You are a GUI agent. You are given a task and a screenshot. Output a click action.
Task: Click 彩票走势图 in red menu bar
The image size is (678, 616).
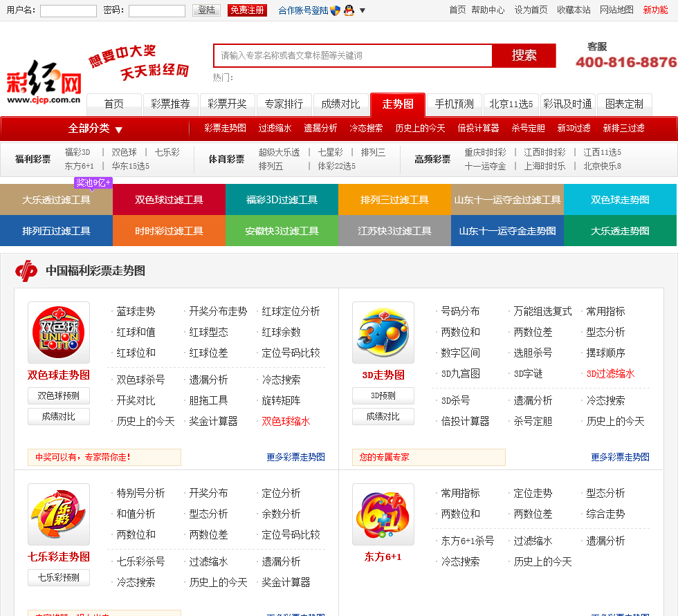pyautogui.click(x=226, y=129)
